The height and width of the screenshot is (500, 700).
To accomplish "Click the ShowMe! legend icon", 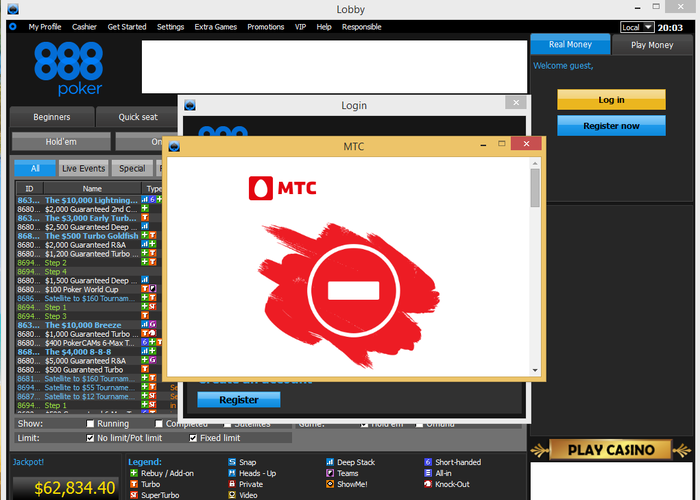I will coord(330,484).
